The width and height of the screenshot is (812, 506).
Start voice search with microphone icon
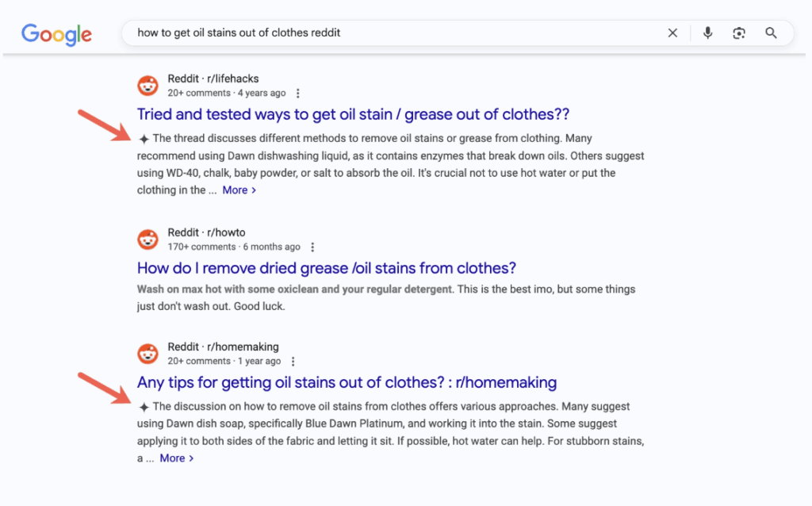click(x=707, y=33)
